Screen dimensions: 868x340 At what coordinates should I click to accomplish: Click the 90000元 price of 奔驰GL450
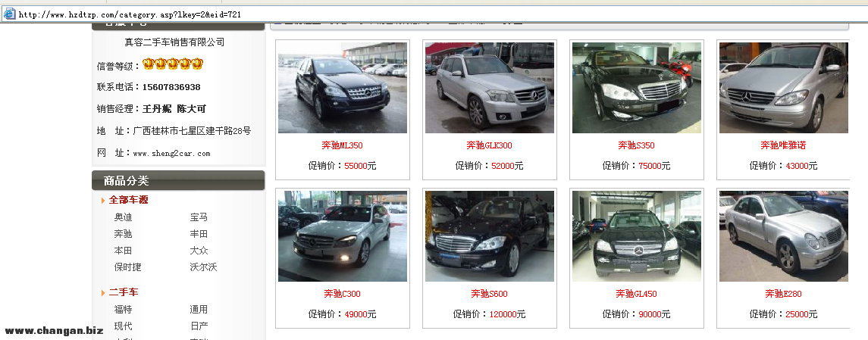(654, 314)
